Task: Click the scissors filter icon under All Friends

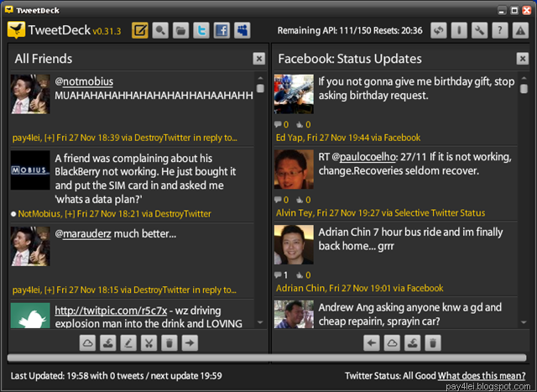Action: [149, 343]
